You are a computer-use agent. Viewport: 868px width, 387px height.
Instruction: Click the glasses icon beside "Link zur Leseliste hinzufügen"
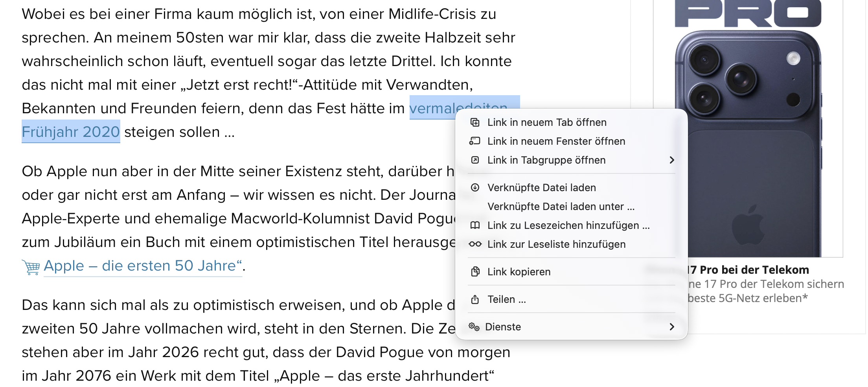click(475, 244)
